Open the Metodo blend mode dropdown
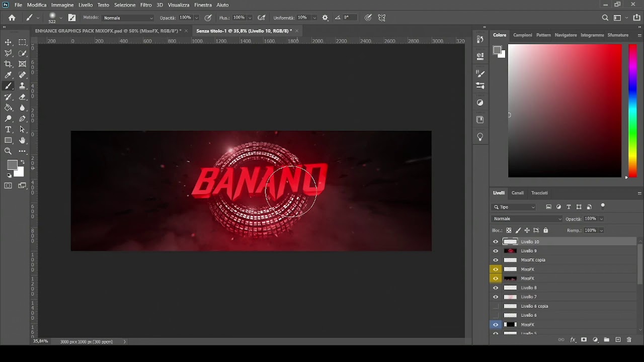Image resolution: width=644 pixels, height=362 pixels. 128,18
